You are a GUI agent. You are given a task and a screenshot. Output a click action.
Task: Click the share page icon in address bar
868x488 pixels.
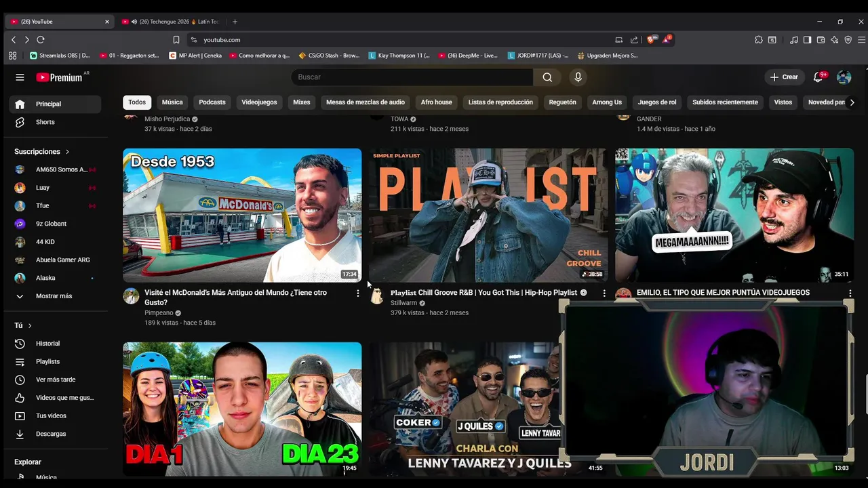coord(634,40)
